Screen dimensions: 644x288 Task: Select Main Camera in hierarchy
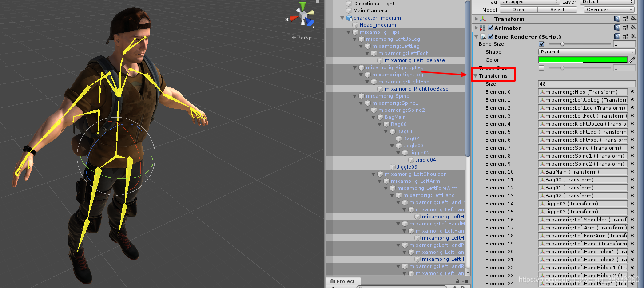tap(370, 11)
